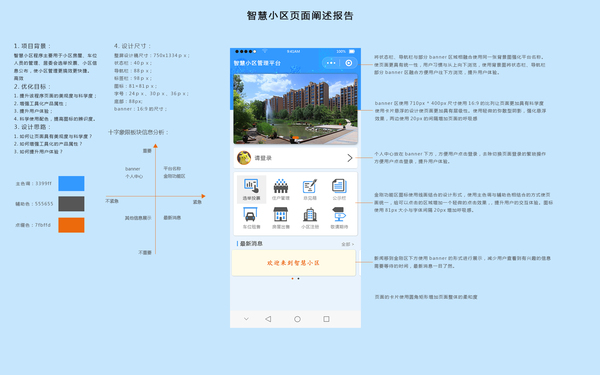Screen dimensions: 600x375
Task: Tap the signal dots in status bar
Action: (246, 51)
